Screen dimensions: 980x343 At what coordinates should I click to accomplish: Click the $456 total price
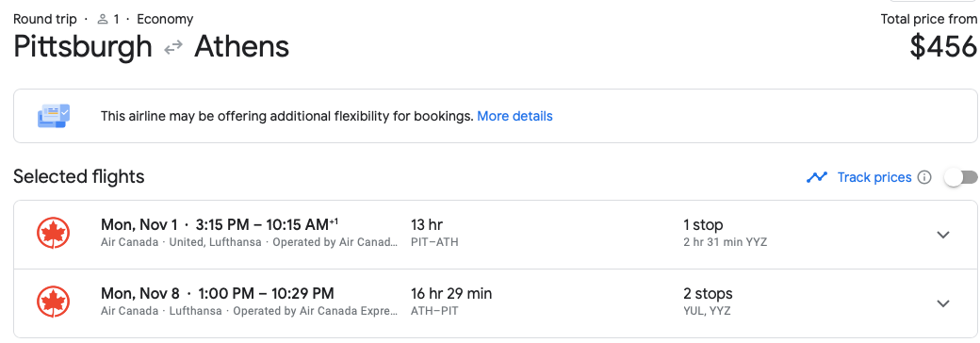pyautogui.click(x=943, y=47)
